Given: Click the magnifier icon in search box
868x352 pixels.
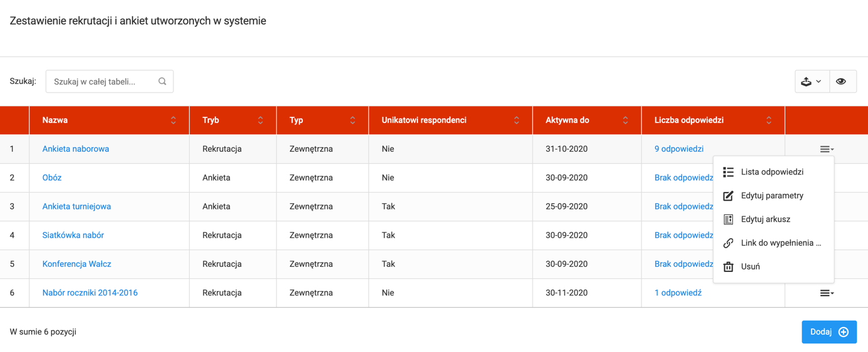Looking at the screenshot, I should point(162,81).
